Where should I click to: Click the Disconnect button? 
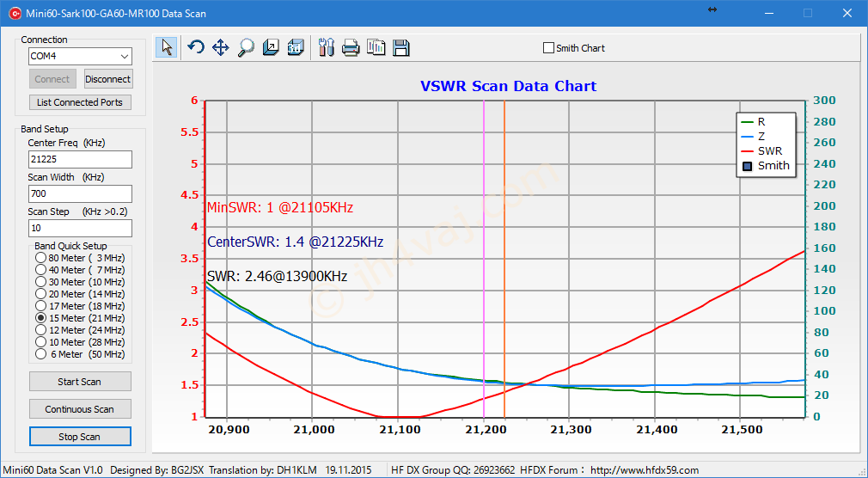[x=108, y=79]
